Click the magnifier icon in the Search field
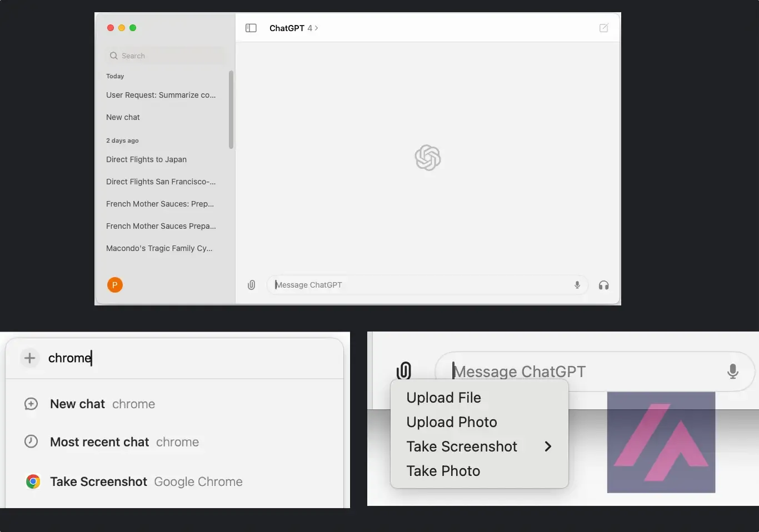Screen dimensions: 759x532 [114, 56]
